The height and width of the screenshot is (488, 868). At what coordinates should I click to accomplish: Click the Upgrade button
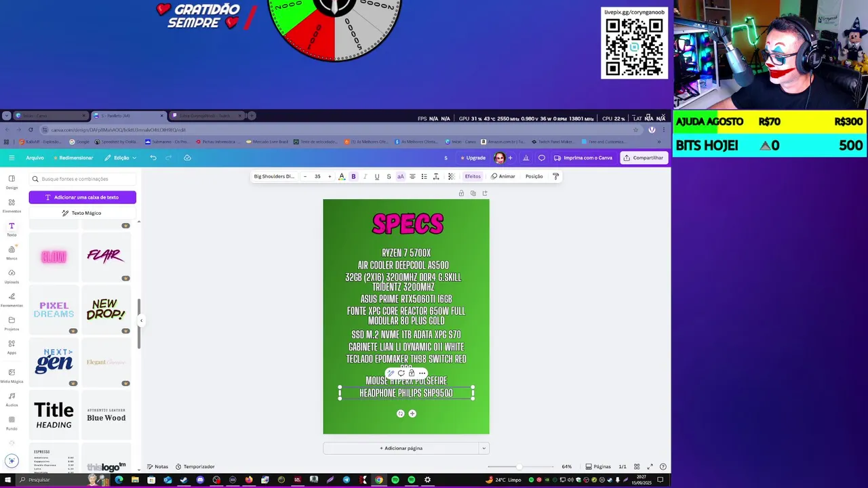tap(473, 158)
